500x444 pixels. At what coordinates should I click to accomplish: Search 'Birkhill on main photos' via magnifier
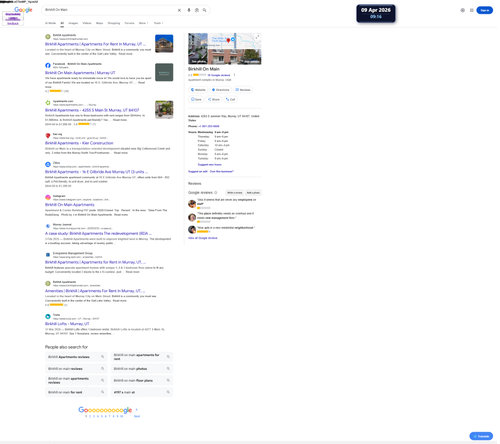click(169, 370)
